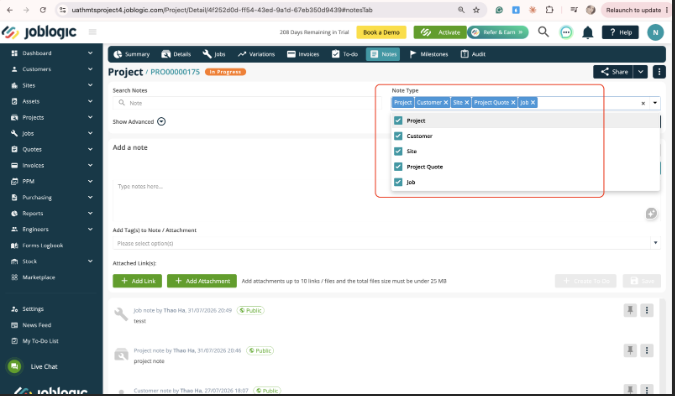Remove the Project Quote tag from Note Type
The width and height of the screenshot is (675, 396).
click(x=513, y=102)
